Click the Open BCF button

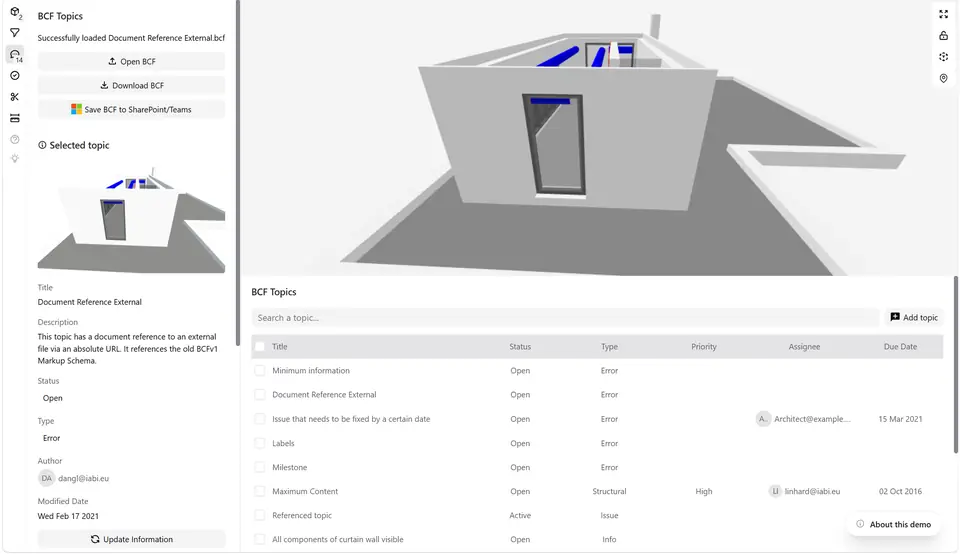tap(132, 61)
